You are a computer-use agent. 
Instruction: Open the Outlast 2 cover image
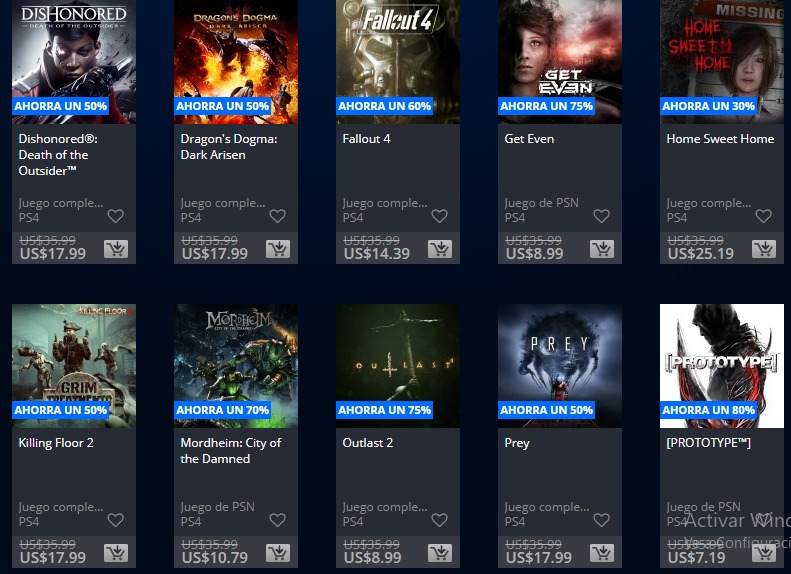tap(398, 366)
